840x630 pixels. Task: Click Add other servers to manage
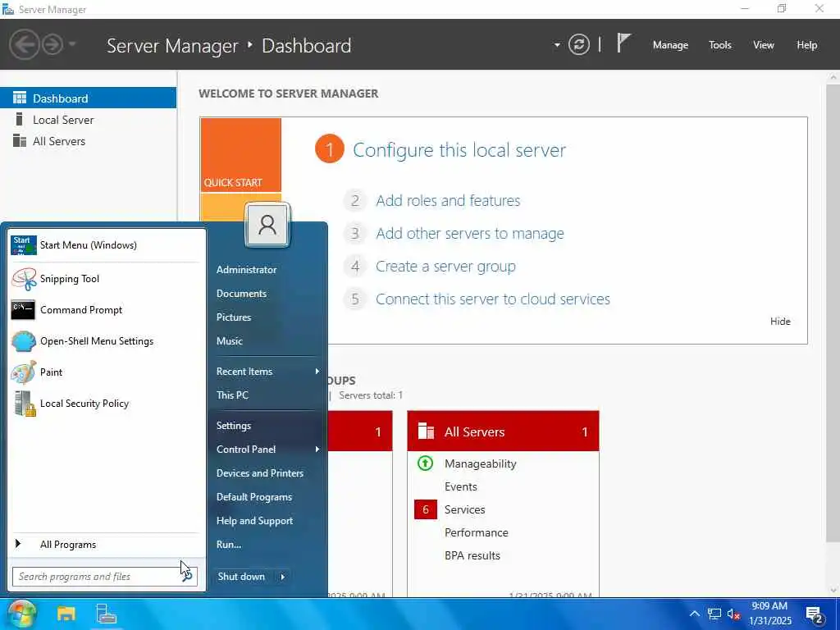(470, 234)
